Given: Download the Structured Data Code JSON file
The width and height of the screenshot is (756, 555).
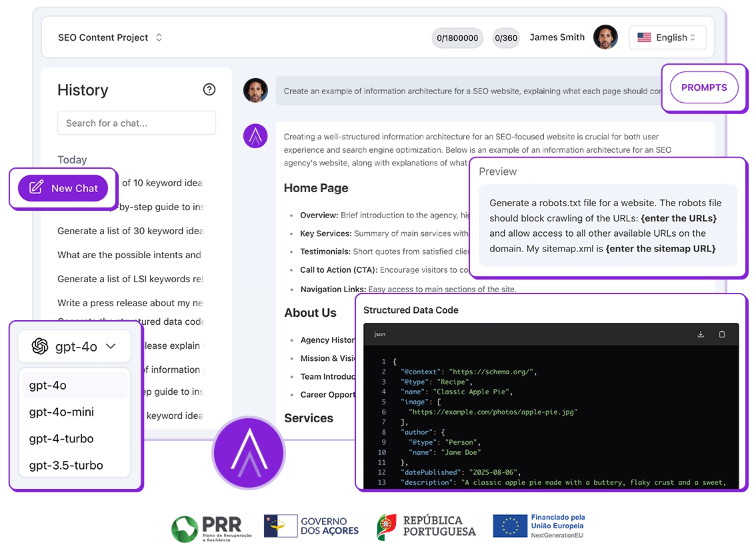Looking at the screenshot, I should click(700, 334).
